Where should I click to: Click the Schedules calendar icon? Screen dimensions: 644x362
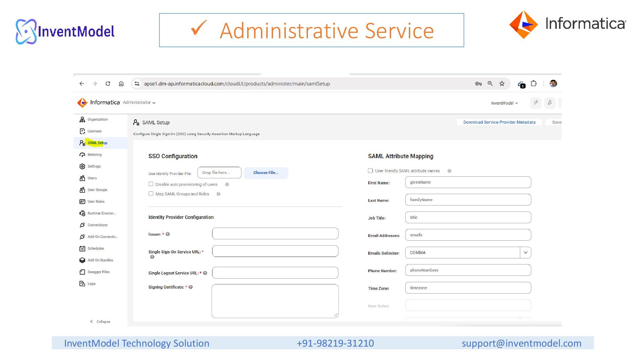click(82, 249)
